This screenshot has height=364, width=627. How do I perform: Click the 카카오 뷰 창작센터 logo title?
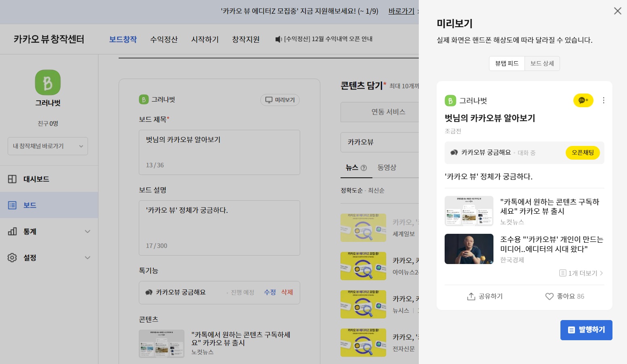[x=49, y=39]
